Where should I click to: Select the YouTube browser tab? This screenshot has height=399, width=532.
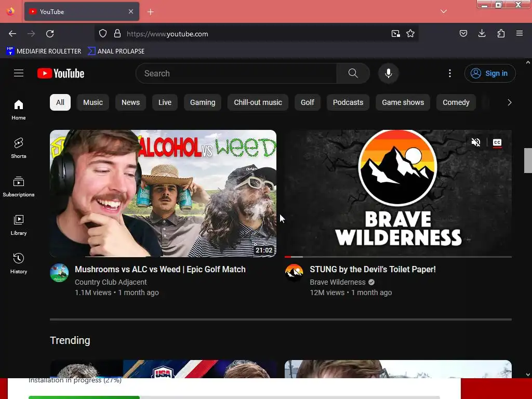(82, 11)
